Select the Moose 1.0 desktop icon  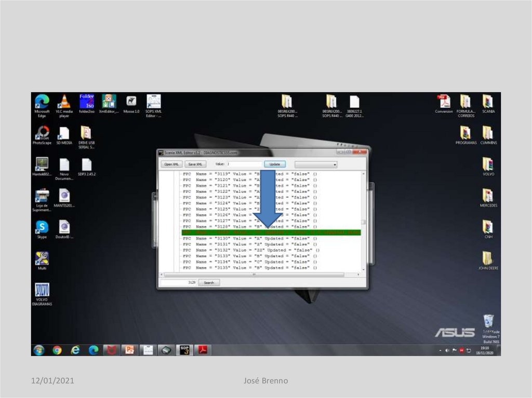click(x=131, y=101)
